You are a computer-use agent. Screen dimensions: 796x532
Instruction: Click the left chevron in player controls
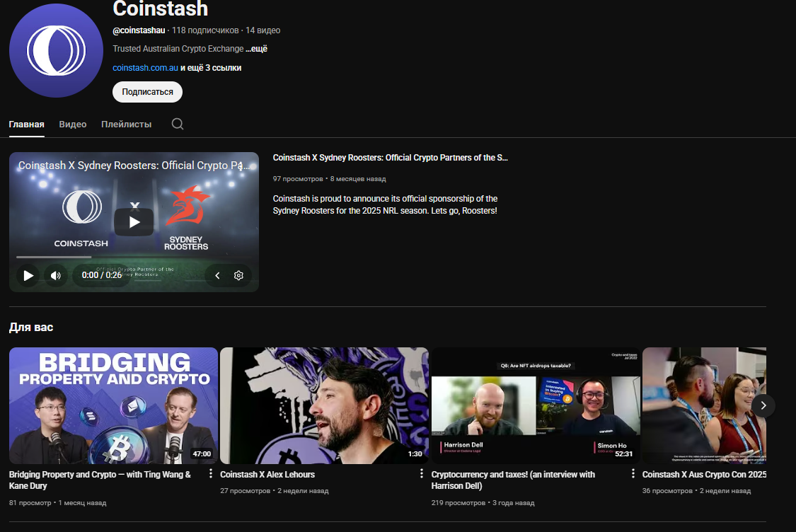point(217,275)
